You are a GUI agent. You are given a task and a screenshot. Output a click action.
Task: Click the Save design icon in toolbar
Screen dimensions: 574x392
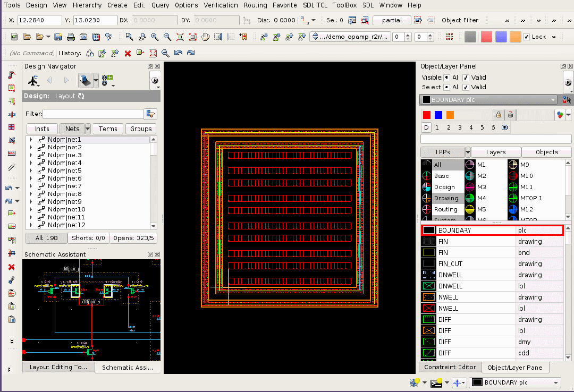(57, 37)
